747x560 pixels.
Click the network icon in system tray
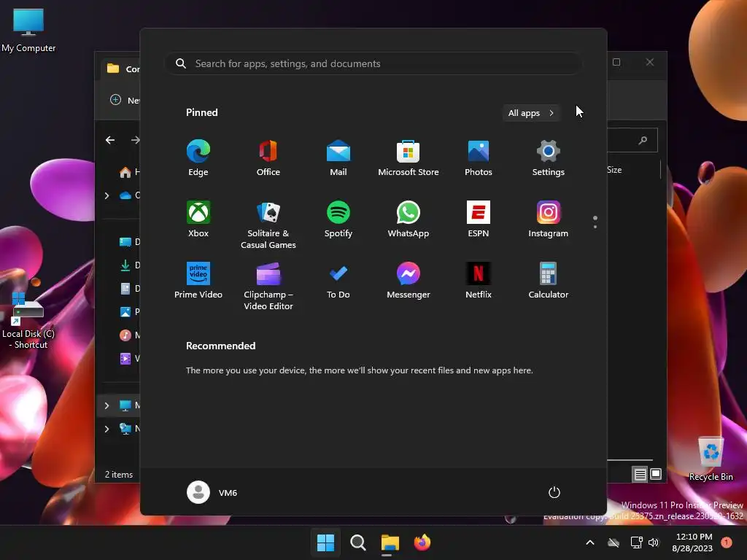tap(636, 542)
